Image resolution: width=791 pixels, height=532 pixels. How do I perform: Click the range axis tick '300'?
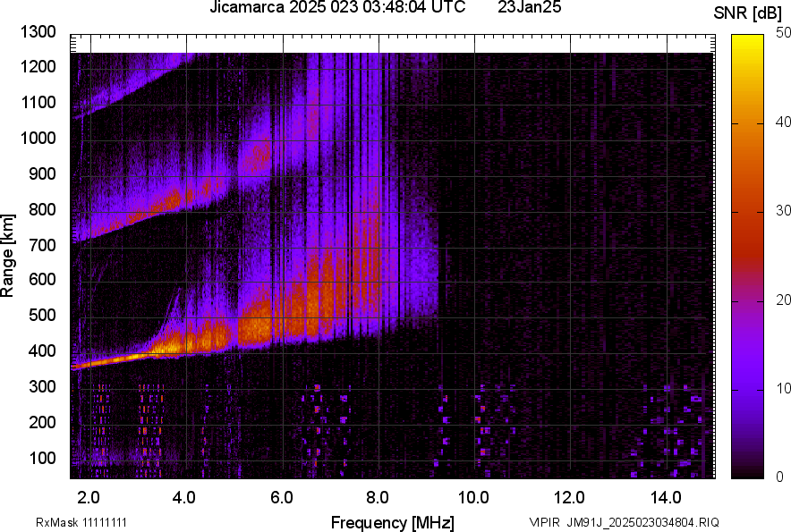[x=42, y=386]
